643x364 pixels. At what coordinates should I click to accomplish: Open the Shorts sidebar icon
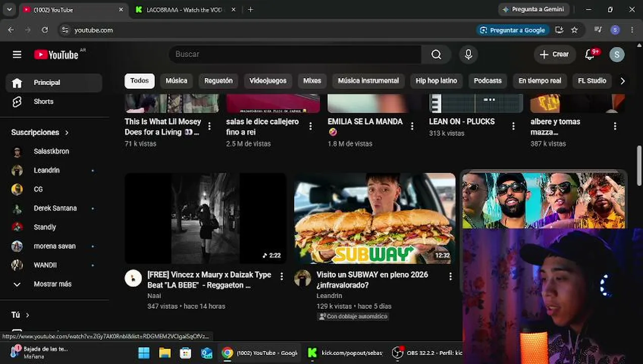[17, 102]
